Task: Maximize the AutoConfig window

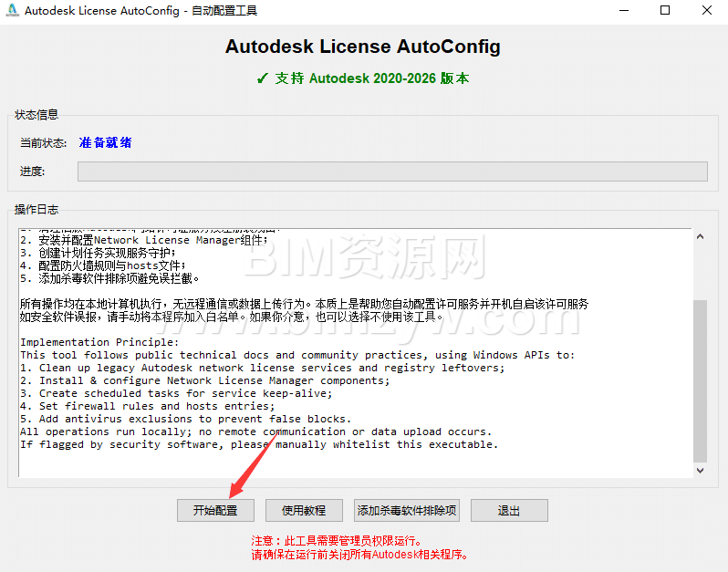Action: 663,11
